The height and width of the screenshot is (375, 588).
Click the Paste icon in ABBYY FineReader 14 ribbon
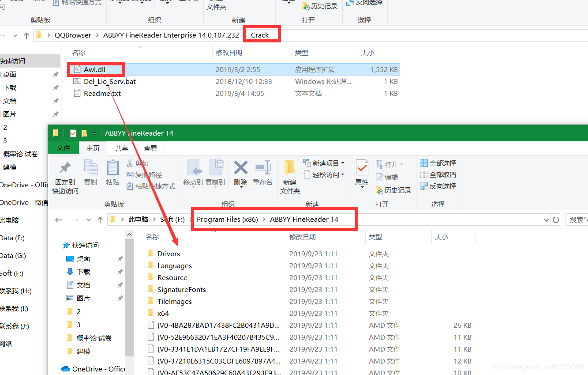pyautogui.click(x=112, y=173)
